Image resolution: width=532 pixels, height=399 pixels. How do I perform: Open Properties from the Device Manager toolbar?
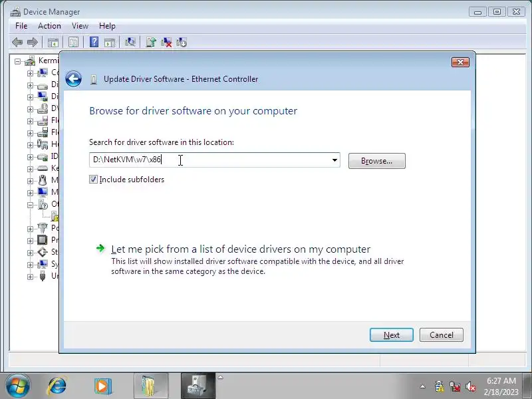coord(73,43)
